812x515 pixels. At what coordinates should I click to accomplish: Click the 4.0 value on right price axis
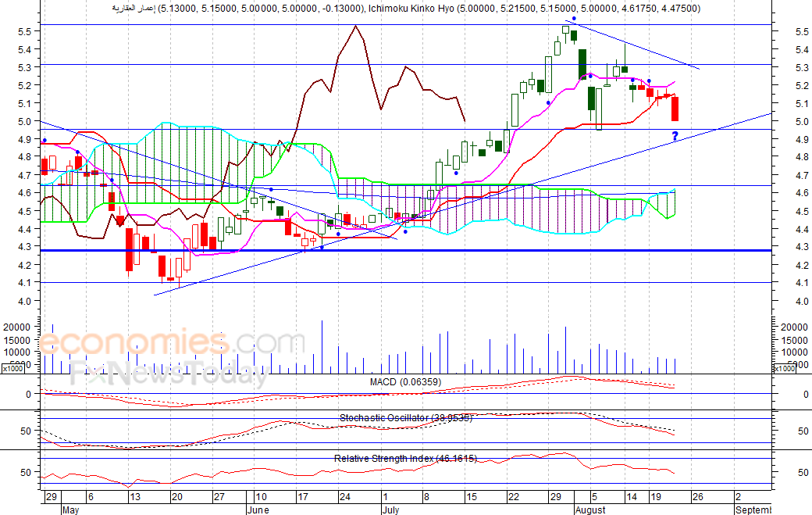coord(802,301)
